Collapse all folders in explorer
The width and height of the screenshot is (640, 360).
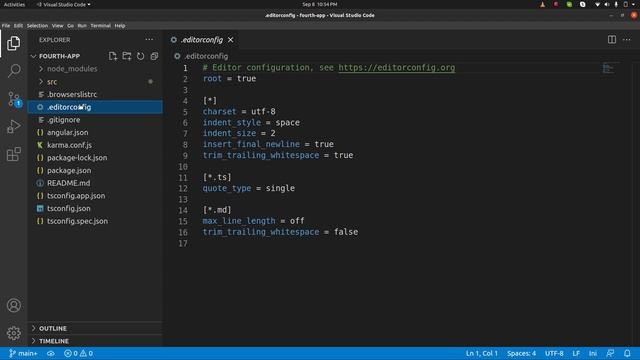pyautogui.click(x=154, y=56)
